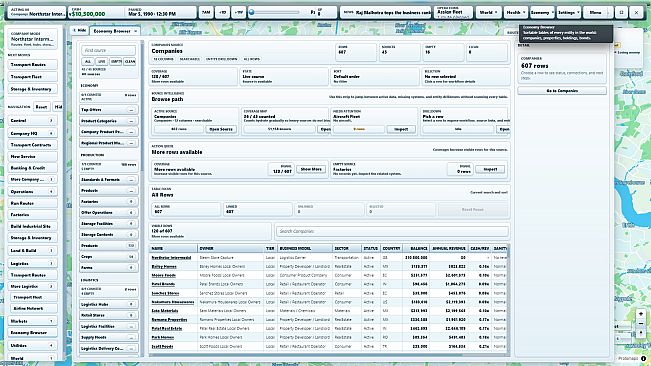Select the Storage Contents source

[x=108, y=234]
